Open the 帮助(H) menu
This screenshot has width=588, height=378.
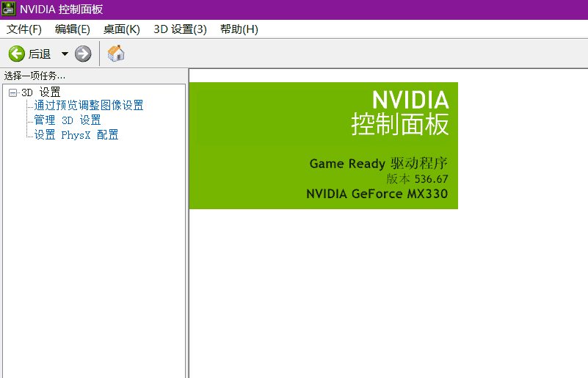(239, 29)
